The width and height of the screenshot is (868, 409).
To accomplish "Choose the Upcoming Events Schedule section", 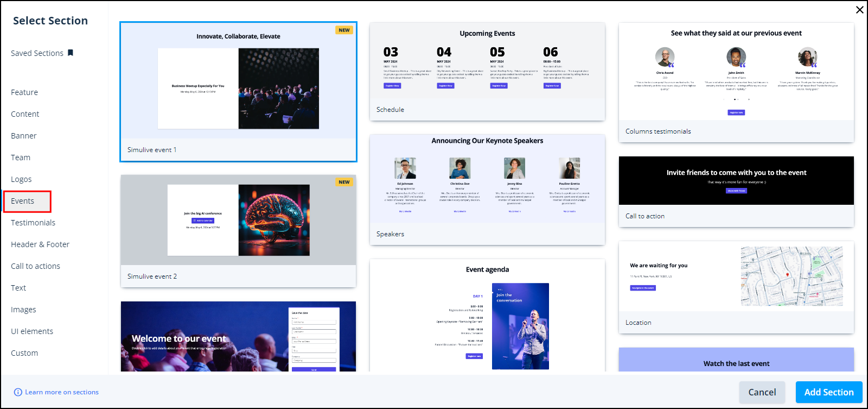I will [487, 71].
